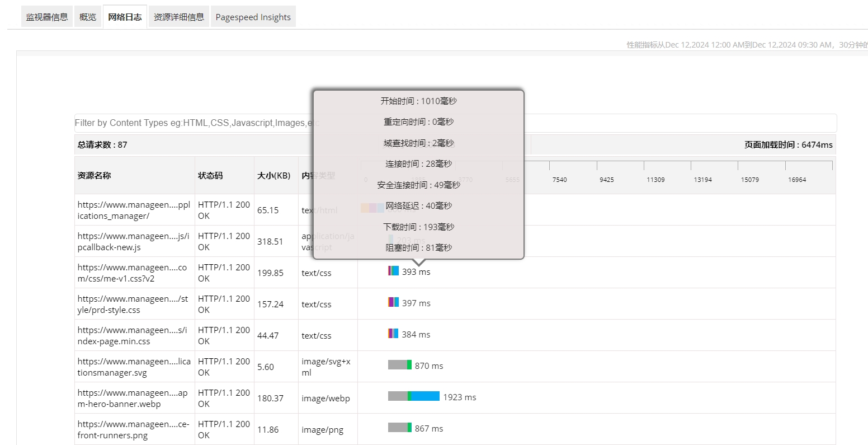This screenshot has height=445, width=868.
Task: Click the applicationsmanager.svg resource name
Action: click(x=134, y=367)
